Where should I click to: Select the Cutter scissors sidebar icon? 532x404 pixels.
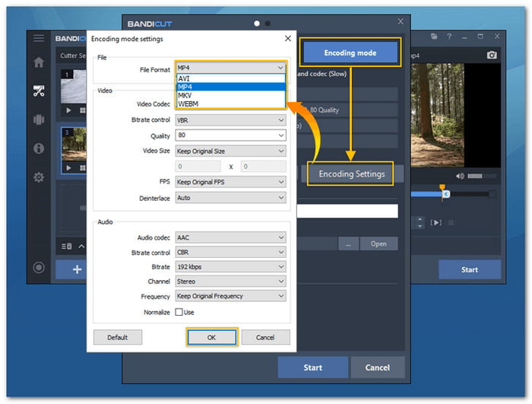pyautogui.click(x=39, y=91)
